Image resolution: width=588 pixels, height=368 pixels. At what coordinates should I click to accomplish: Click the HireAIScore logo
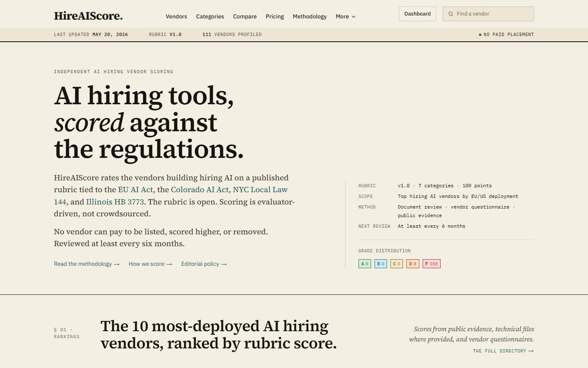[88, 16]
